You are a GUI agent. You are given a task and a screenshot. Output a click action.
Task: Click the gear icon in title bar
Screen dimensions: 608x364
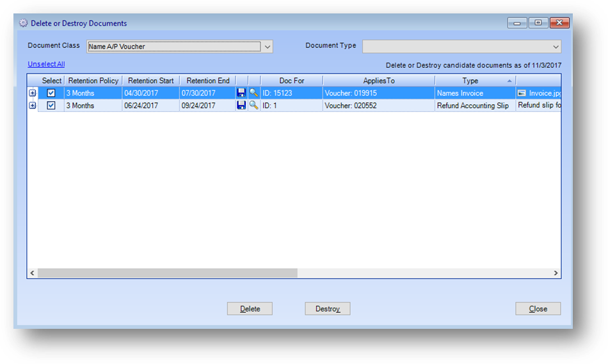pos(24,24)
